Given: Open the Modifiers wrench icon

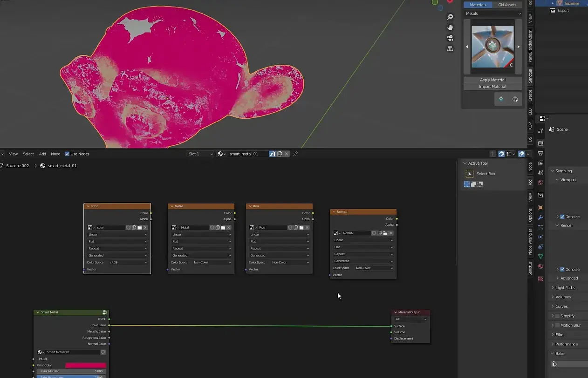Looking at the screenshot, I should [x=540, y=217].
